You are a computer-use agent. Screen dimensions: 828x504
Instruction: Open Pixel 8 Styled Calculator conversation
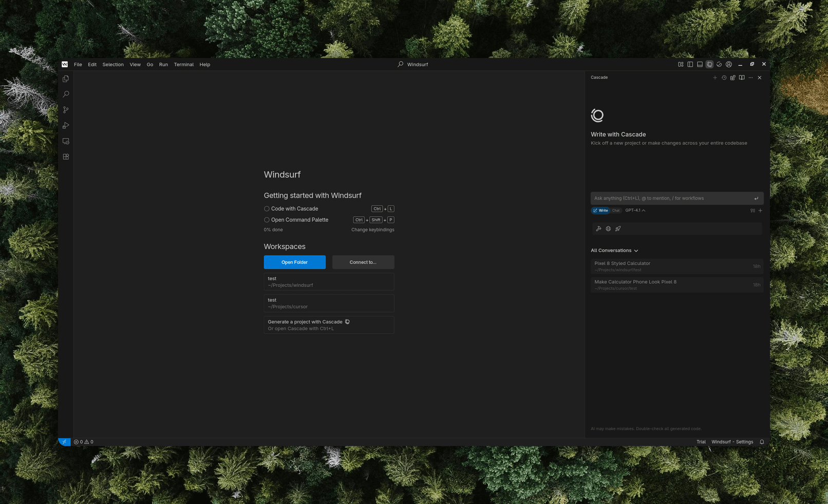pyautogui.click(x=677, y=266)
